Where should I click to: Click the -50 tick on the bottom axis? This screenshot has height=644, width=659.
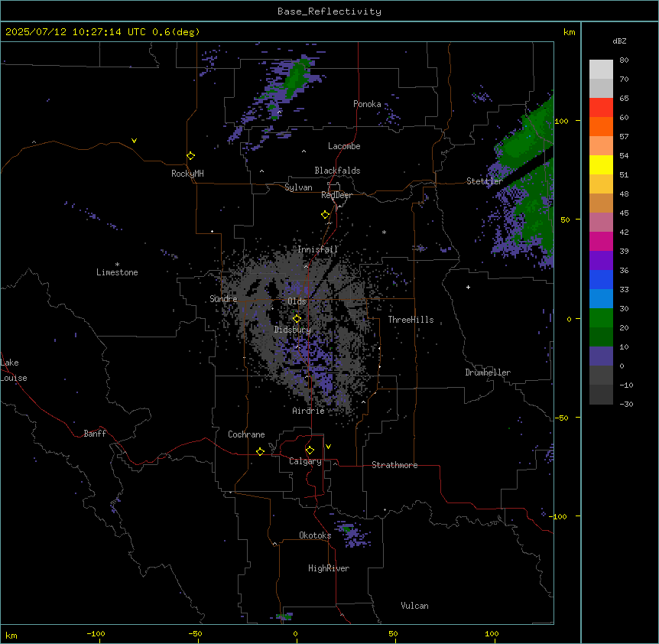tap(195, 633)
